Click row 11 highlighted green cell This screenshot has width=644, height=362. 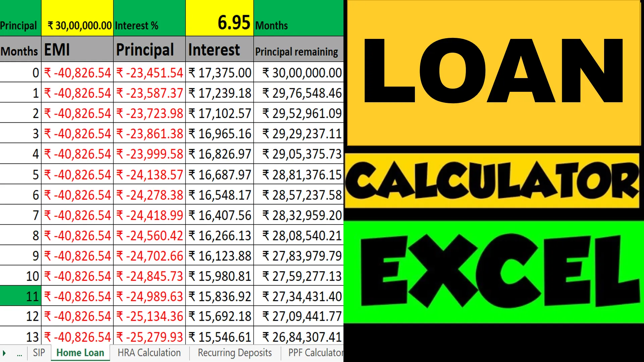pos(20,296)
